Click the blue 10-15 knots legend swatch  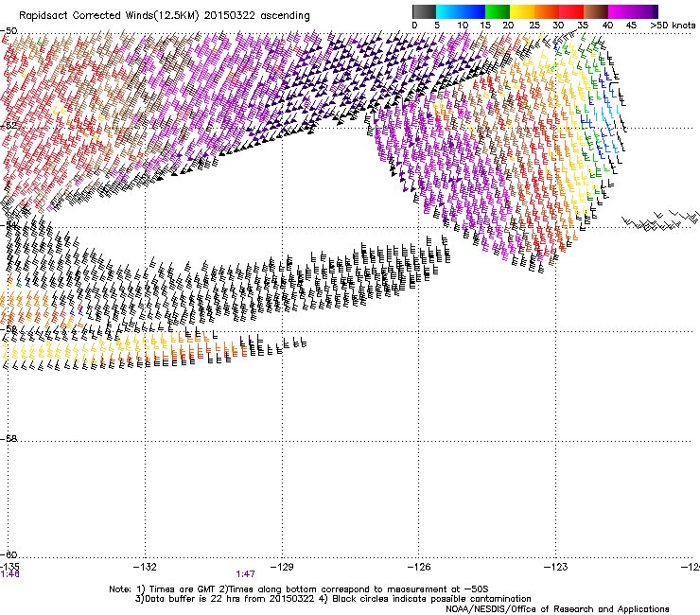pos(473,11)
